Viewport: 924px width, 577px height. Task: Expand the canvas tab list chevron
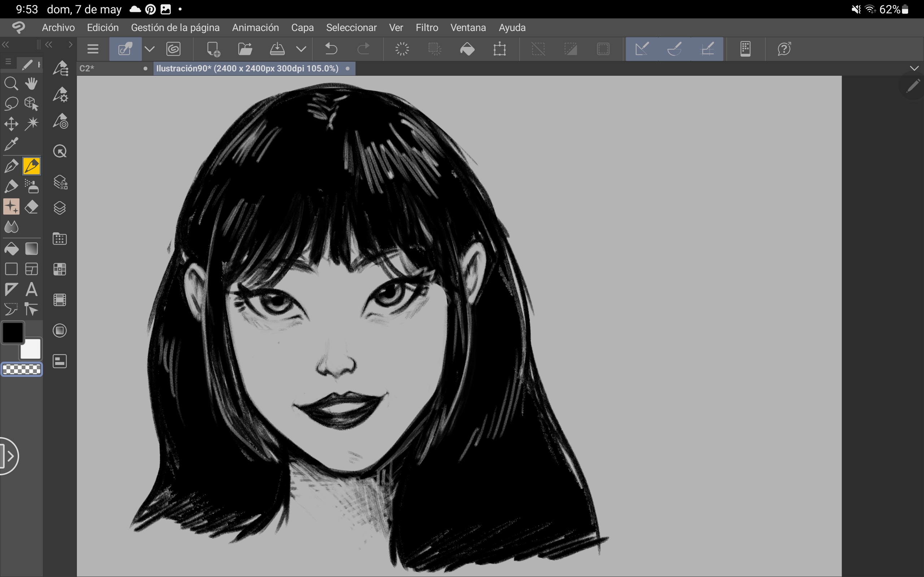tap(914, 68)
